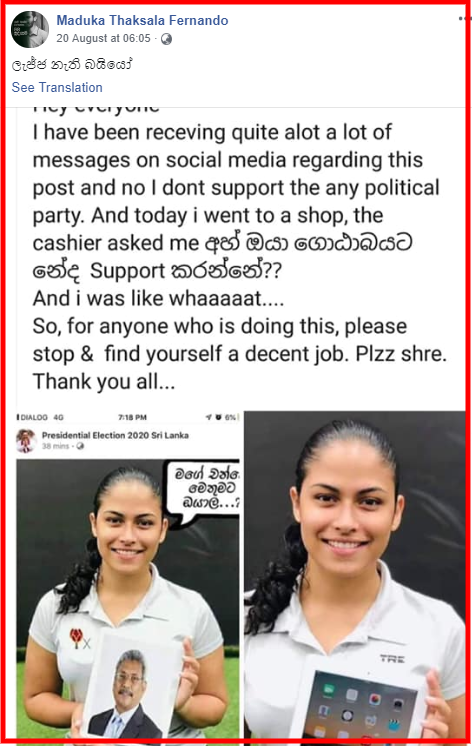Image resolution: width=472 pixels, height=746 pixels.
Task: Open the post's three-dot options menu
Action: pos(463,19)
